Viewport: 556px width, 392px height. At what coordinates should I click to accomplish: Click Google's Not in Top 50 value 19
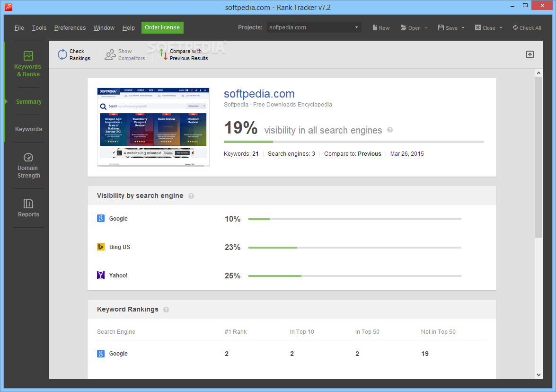425,354
